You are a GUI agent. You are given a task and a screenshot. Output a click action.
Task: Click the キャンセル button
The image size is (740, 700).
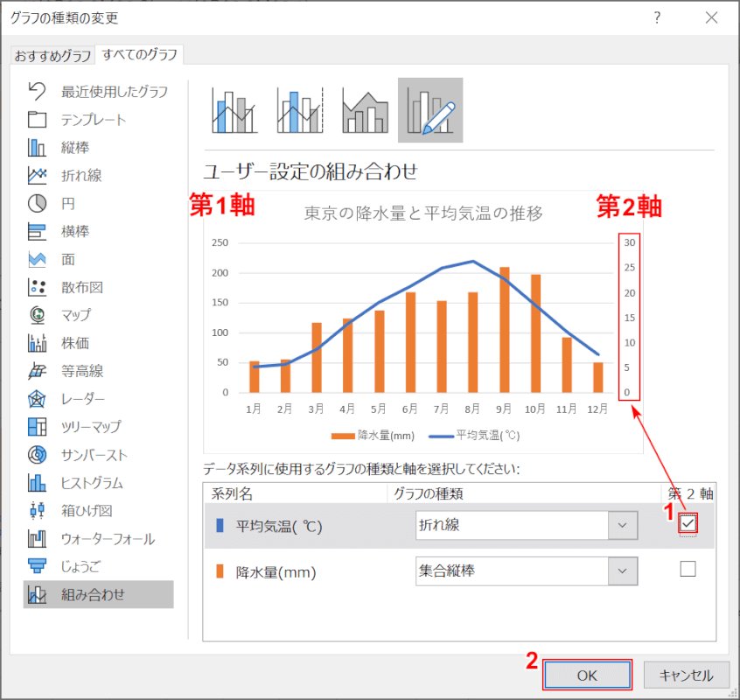pos(686,675)
